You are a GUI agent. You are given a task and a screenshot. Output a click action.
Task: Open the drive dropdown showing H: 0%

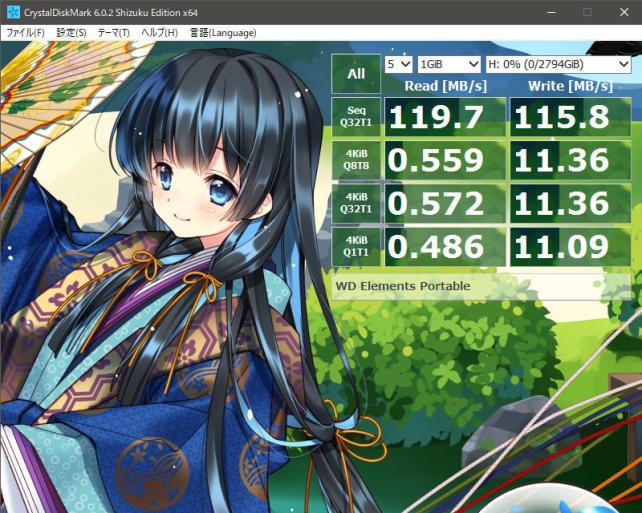pyautogui.click(x=558, y=64)
